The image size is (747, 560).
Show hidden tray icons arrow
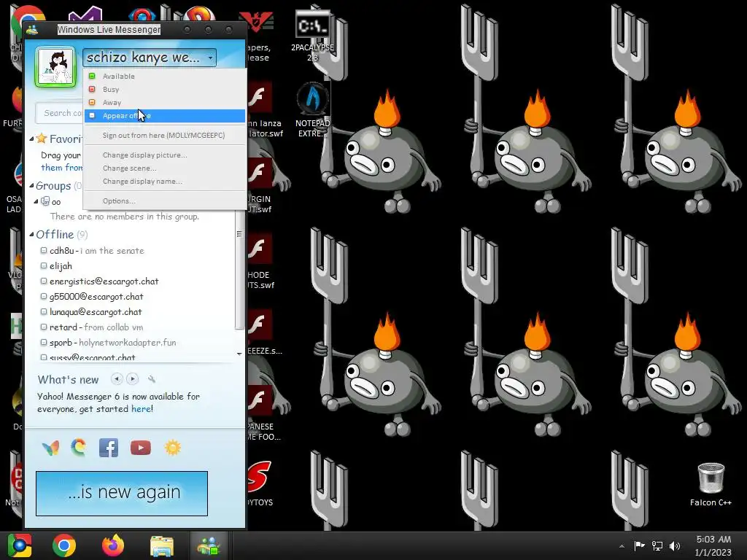(622, 546)
